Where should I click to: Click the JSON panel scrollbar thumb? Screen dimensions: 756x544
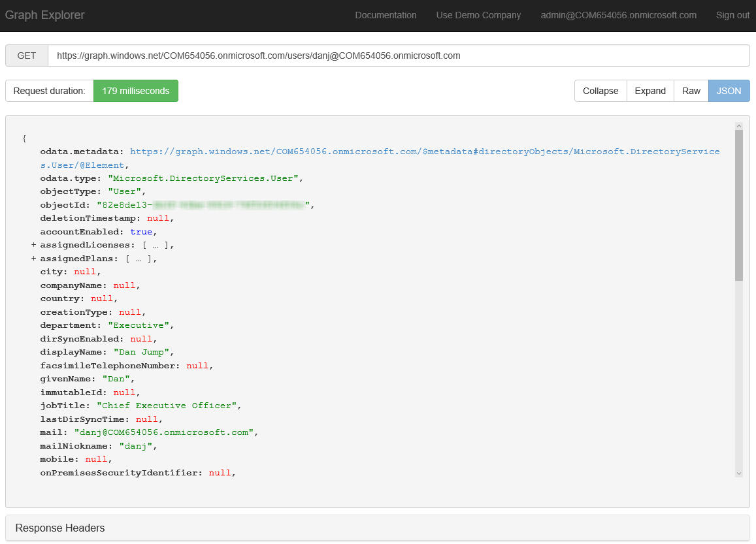point(738,205)
